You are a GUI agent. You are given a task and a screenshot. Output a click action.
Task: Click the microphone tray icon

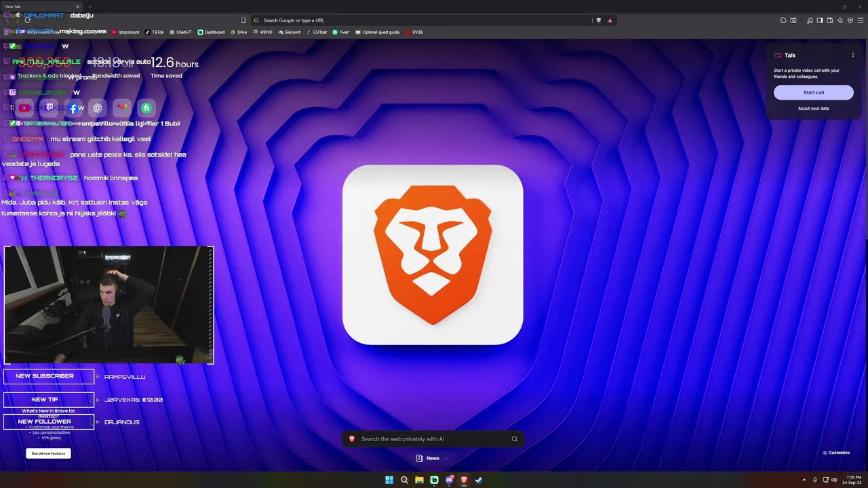point(815,480)
